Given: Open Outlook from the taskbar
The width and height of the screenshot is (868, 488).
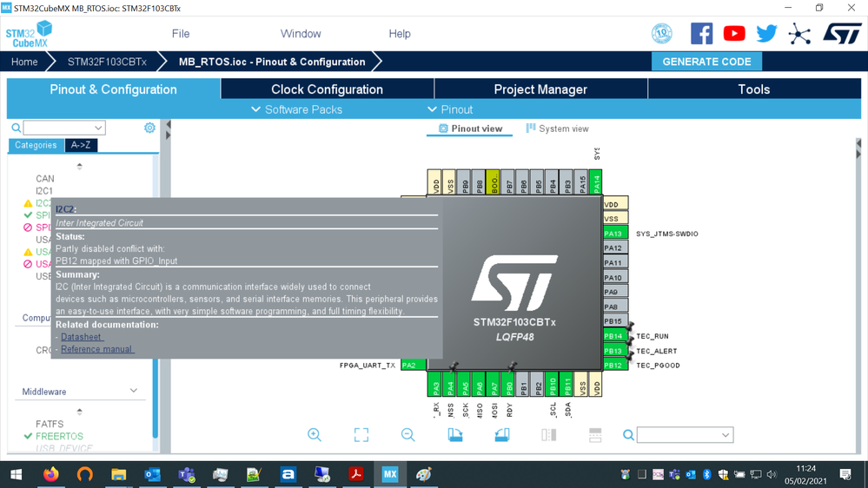Looking at the screenshot, I should (152, 474).
